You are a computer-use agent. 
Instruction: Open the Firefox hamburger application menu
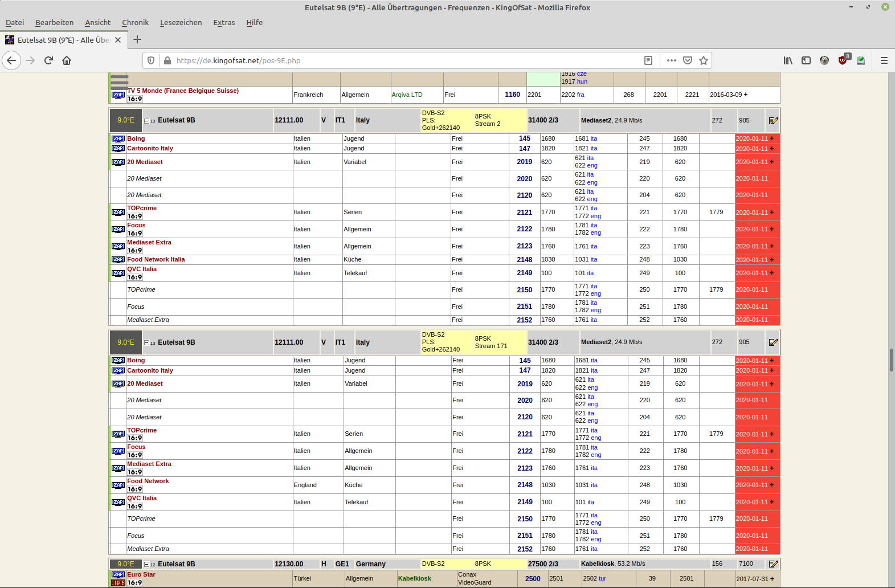coord(884,60)
